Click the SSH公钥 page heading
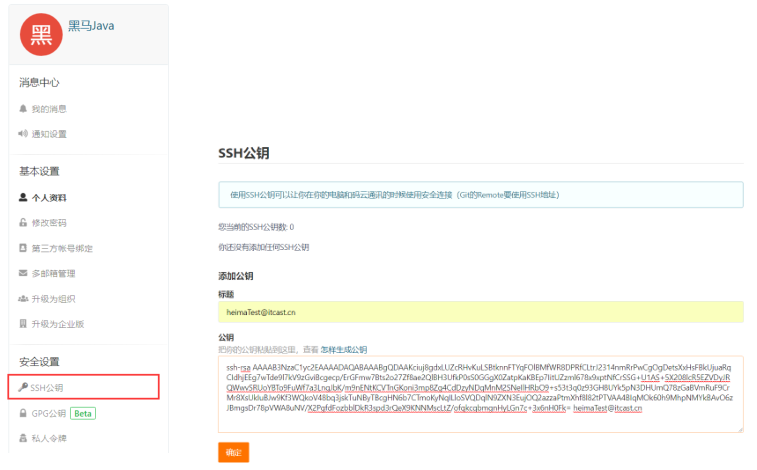This screenshot has height=470, width=757. (x=244, y=153)
